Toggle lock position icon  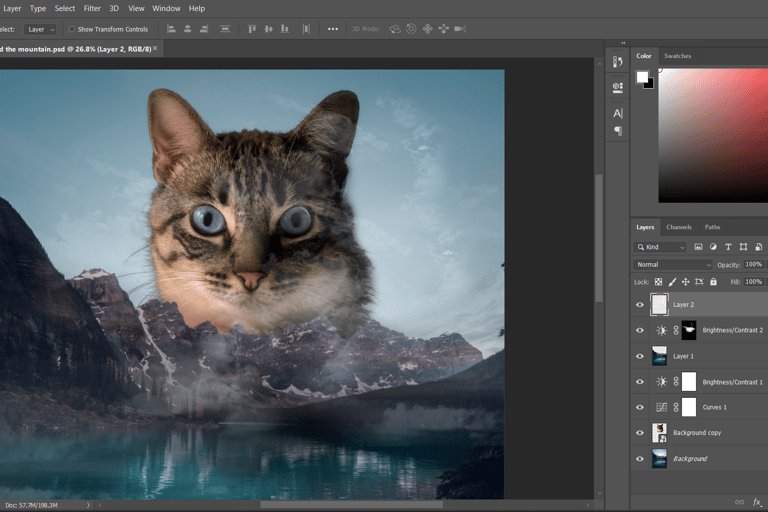(686, 282)
